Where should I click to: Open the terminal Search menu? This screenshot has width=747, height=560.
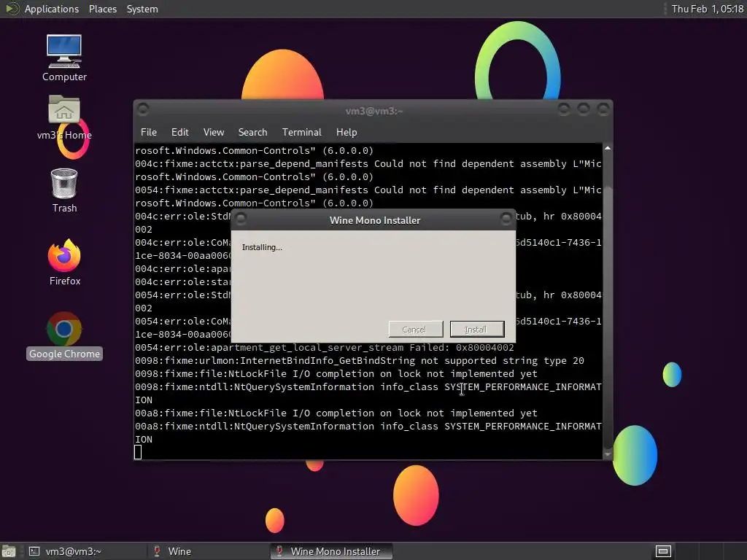[x=252, y=132]
